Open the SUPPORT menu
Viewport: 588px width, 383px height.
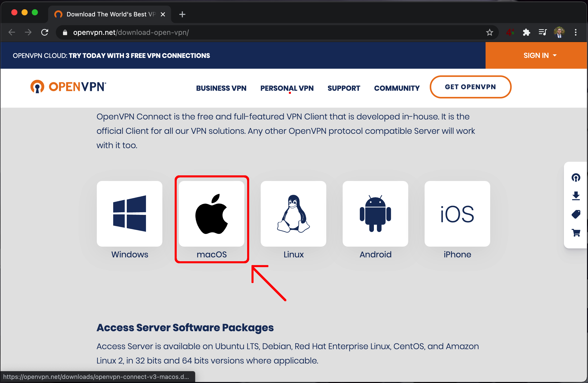(x=344, y=88)
